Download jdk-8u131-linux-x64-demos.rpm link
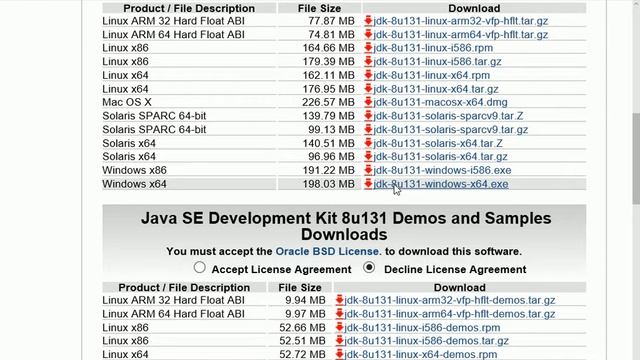Image resolution: width=640 pixels, height=360 pixels. click(x=421, y=354)
